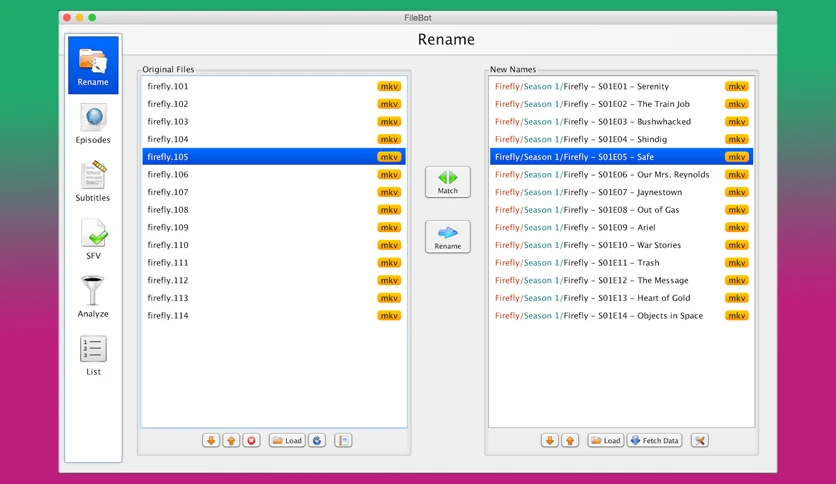
Task: Move selected original file up
Action: (x=231, y=440)
